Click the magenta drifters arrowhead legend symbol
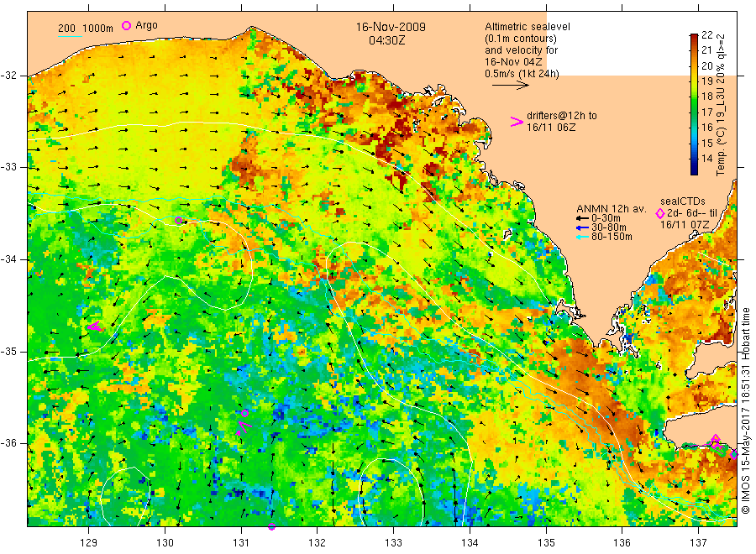756x554 pixels. coord(517,122)
